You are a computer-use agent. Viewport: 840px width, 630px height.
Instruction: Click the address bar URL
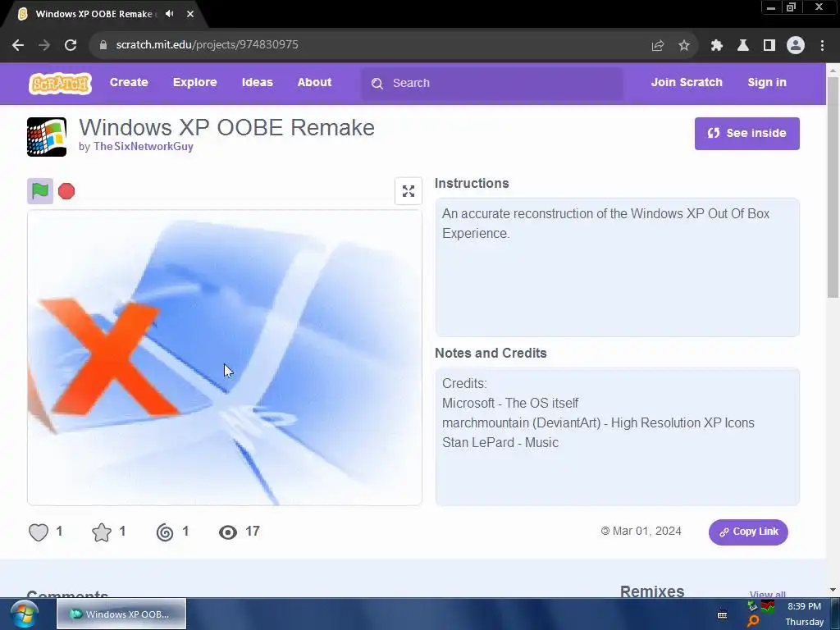pyautogui.click(x=208, y=44)
